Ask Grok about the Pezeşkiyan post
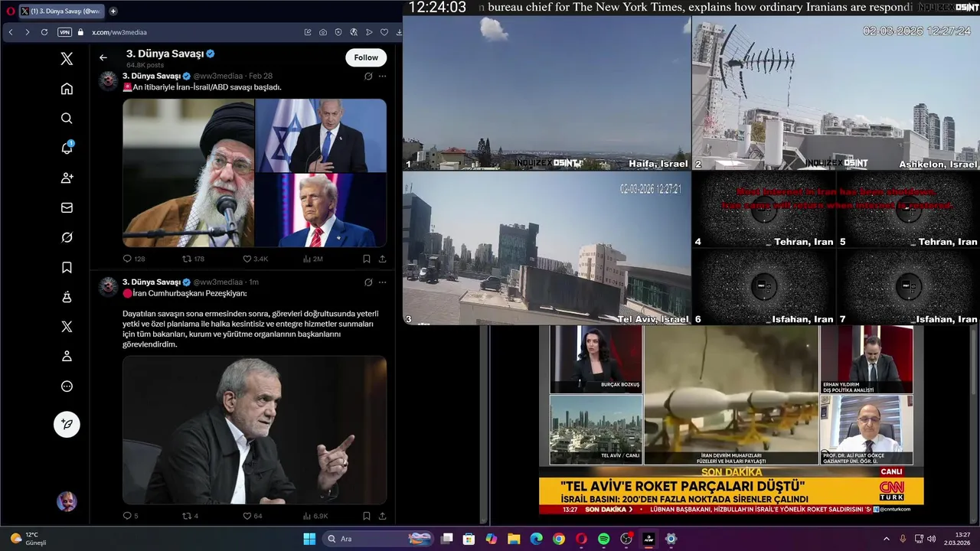The width and height of the screenshot is (980, 551). click(368, 282)
